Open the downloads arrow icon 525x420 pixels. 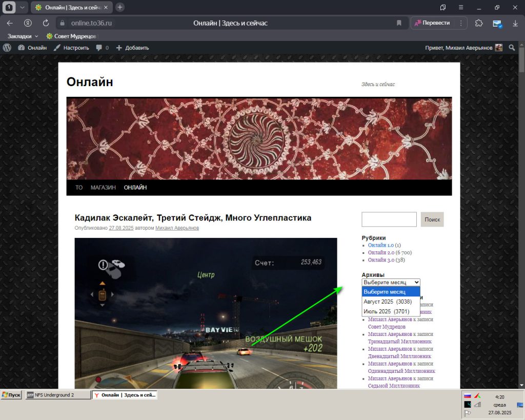(515, 23)
